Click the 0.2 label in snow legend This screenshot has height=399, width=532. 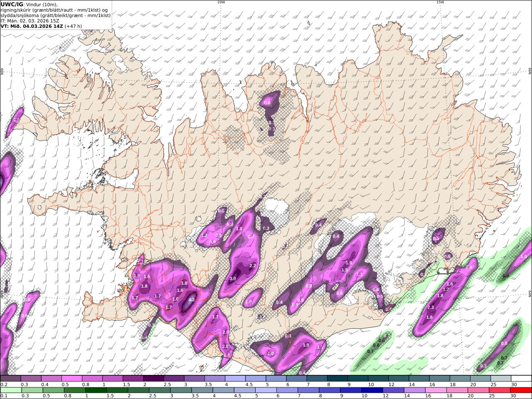(4, 384)
